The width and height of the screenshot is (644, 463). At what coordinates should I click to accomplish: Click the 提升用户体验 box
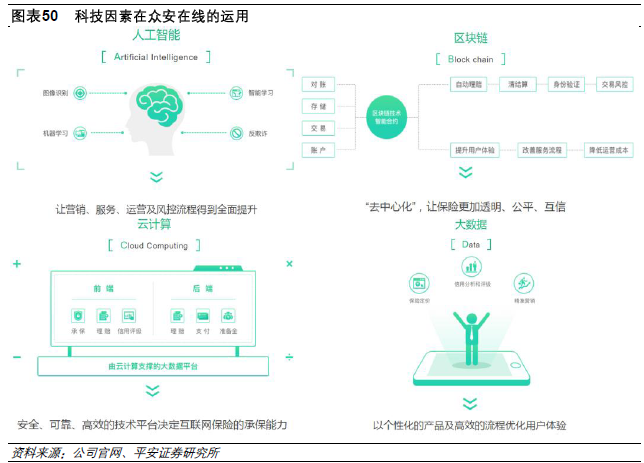tap(475, 150)
